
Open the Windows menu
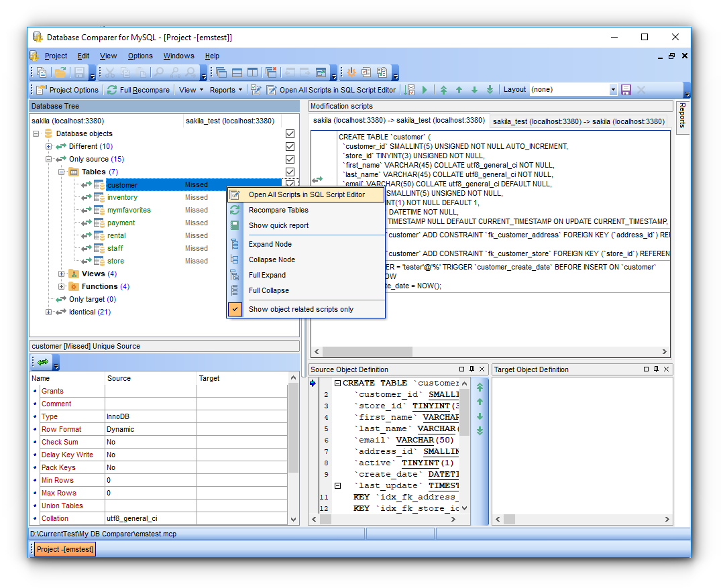[178, 56]
